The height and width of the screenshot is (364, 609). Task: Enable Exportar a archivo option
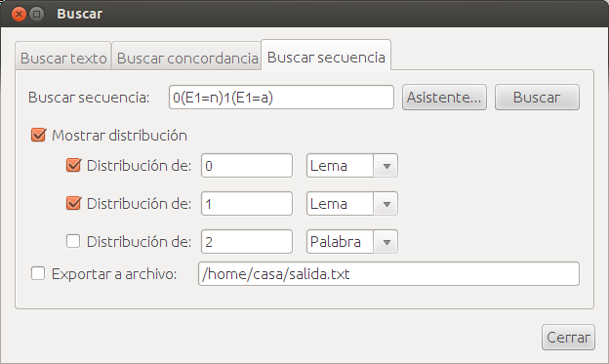pos(38,273)
